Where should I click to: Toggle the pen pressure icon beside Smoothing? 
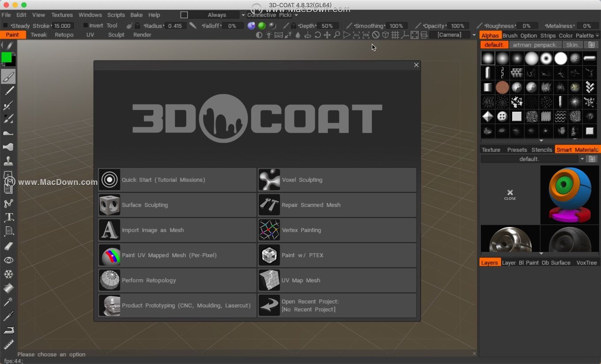pos(349,26)
